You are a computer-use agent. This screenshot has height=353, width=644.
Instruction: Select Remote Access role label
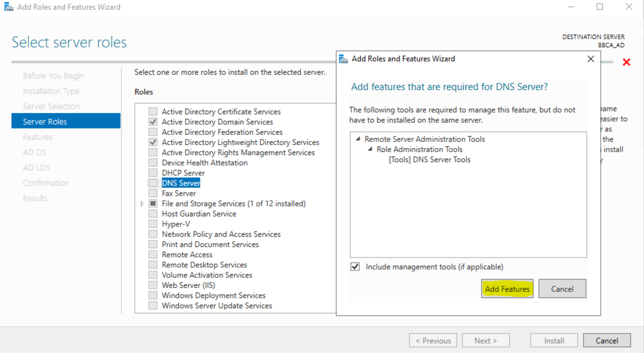click(187, 254)
